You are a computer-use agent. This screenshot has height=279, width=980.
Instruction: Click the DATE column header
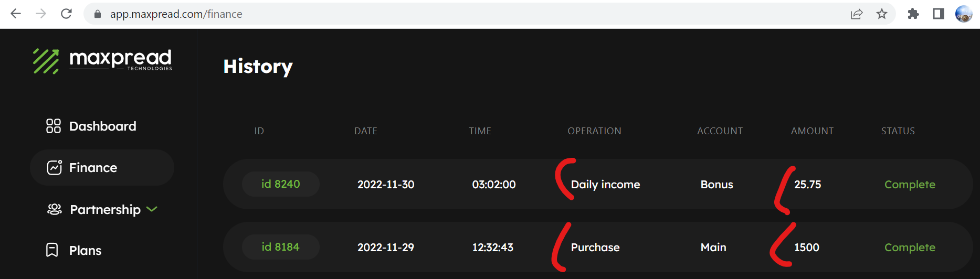[366, 131]
